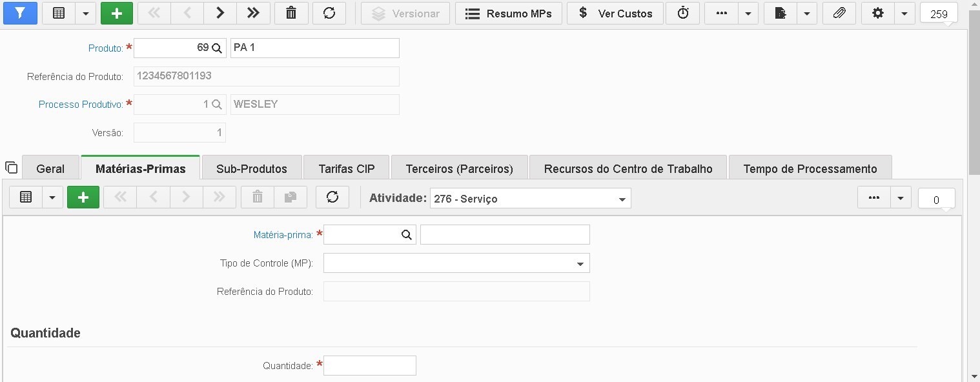This screenshot has width=980, height=382.
Task: Click the paperclip attachment icon
Action: 839,13
